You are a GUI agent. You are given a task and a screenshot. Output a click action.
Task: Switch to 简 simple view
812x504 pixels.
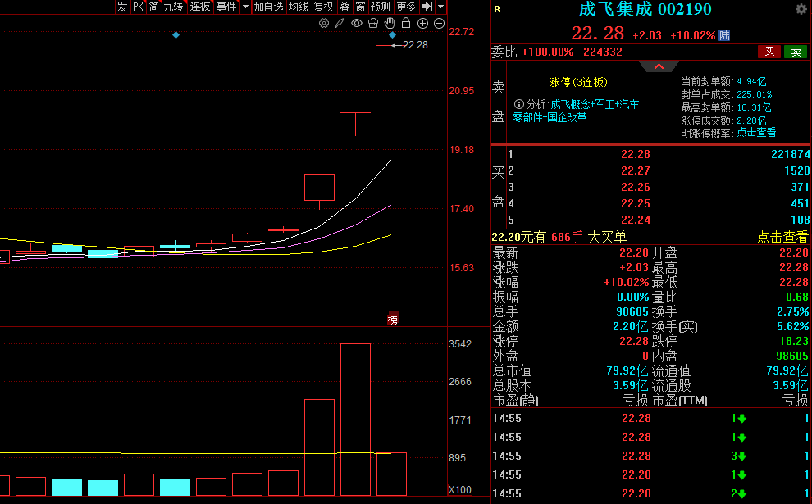154,7
